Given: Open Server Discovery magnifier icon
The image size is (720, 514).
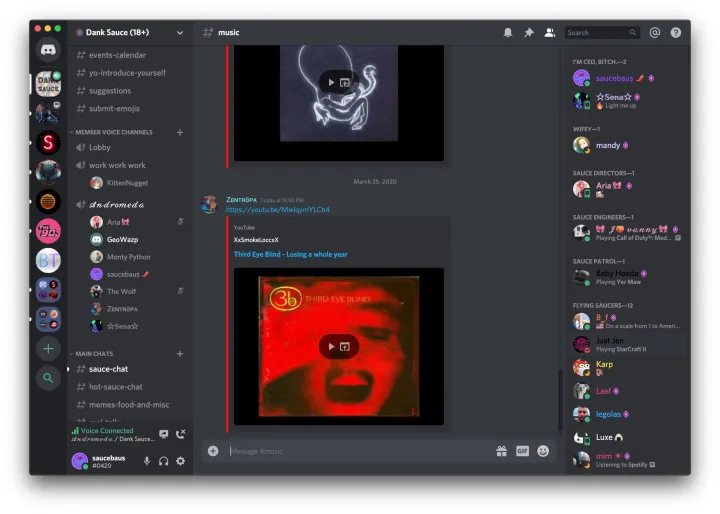Looking at the screenshot, I should pyautogui.click(x=48, y=378).
